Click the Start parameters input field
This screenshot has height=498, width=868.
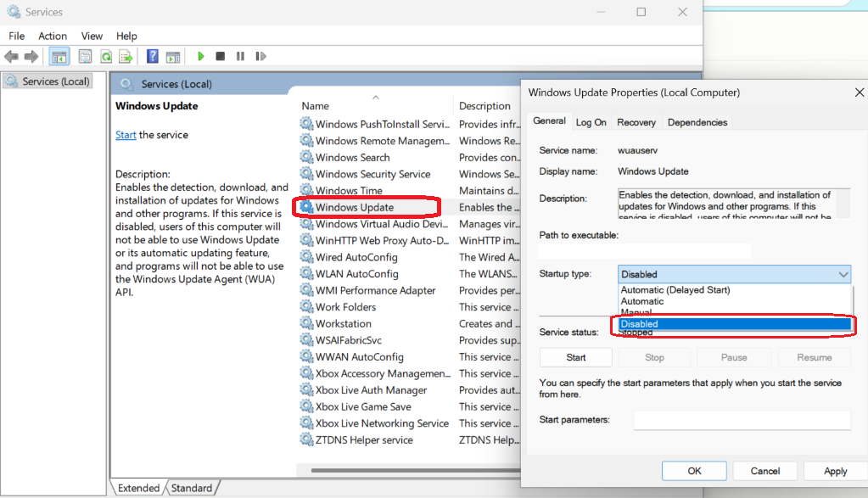click(x=742, y=420)
